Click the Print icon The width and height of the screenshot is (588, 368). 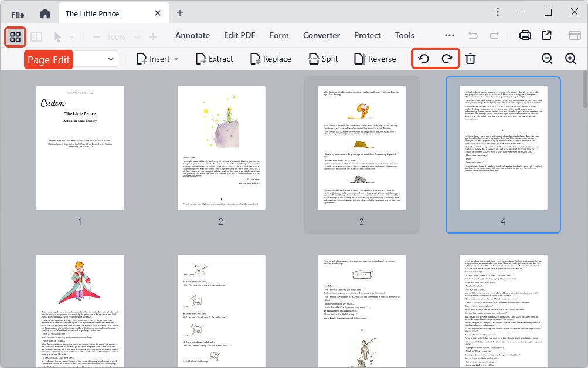(525, 35)
